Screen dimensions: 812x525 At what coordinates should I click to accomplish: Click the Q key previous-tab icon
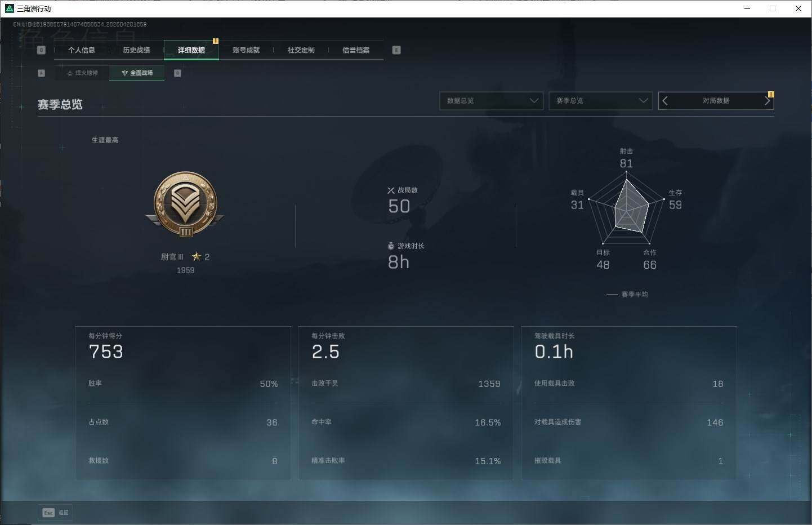point(41,50)
